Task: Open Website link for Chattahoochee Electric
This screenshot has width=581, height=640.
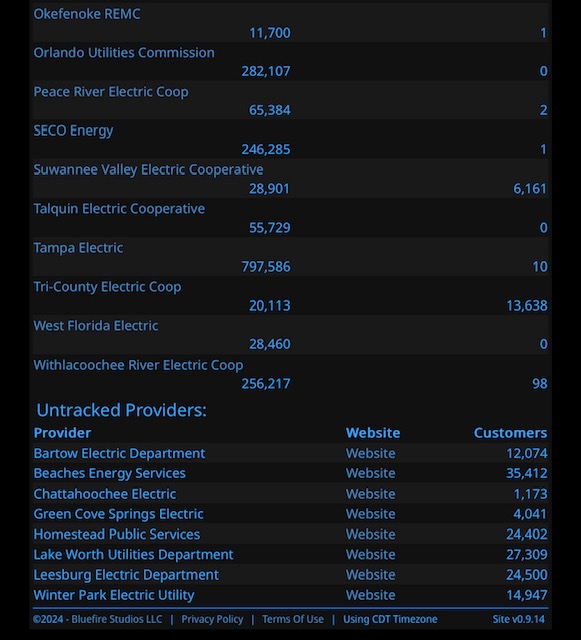Action: 370,494
